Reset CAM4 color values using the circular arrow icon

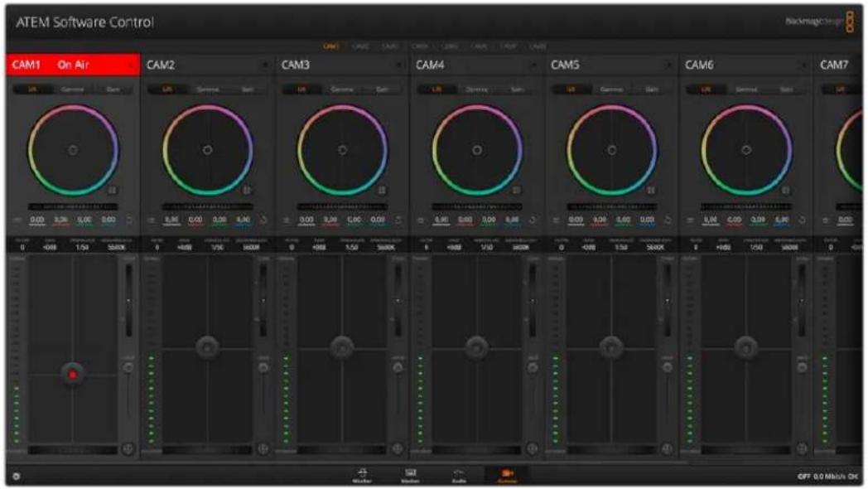533,220
